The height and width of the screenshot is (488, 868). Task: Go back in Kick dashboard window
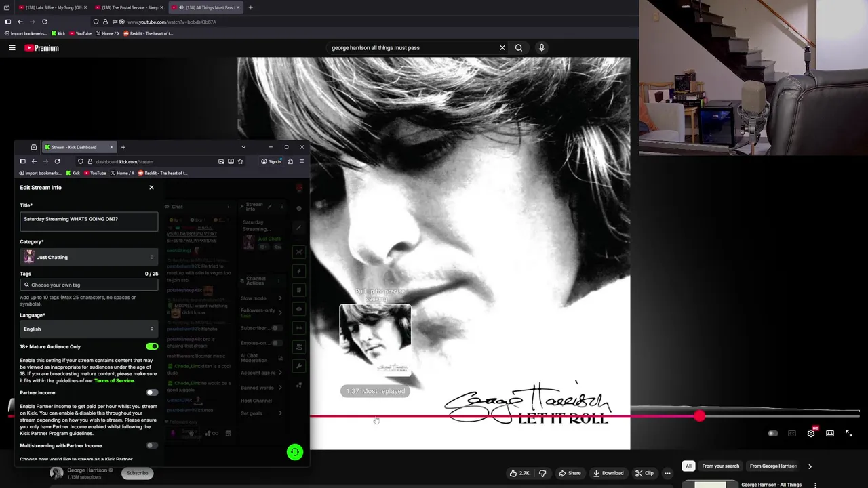coord(34,161)
